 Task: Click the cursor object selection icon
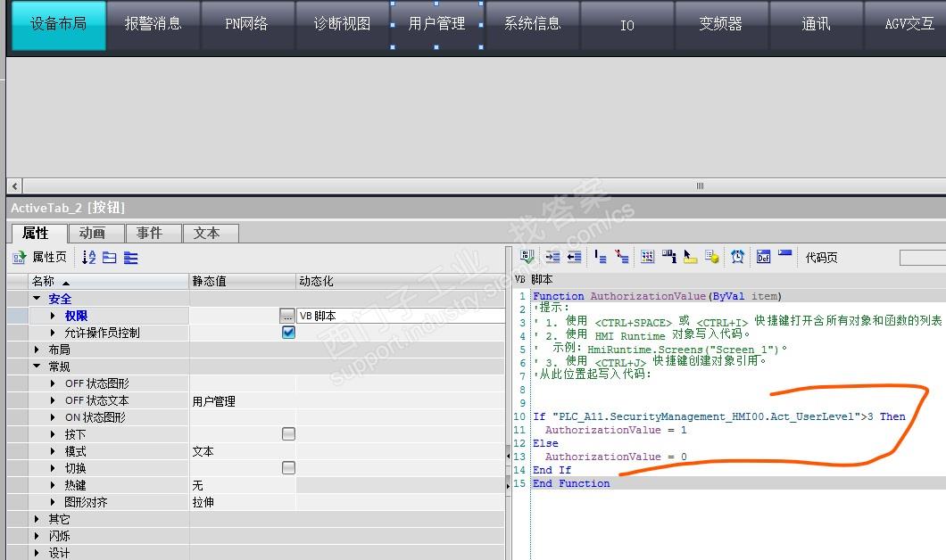(690, 257)
